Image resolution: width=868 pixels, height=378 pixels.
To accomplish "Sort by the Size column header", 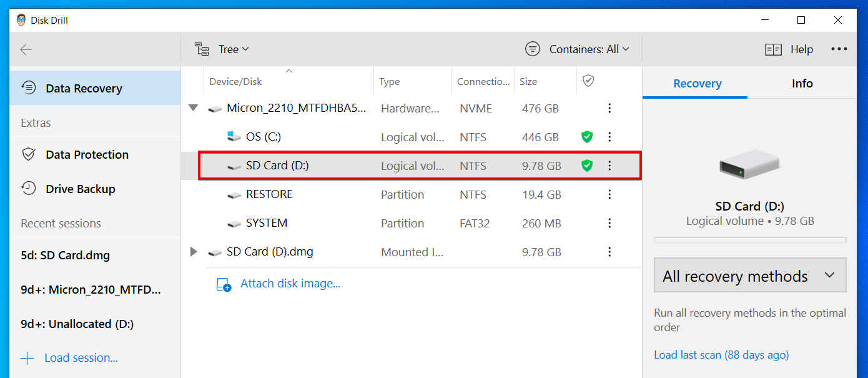I will point(545,81).
